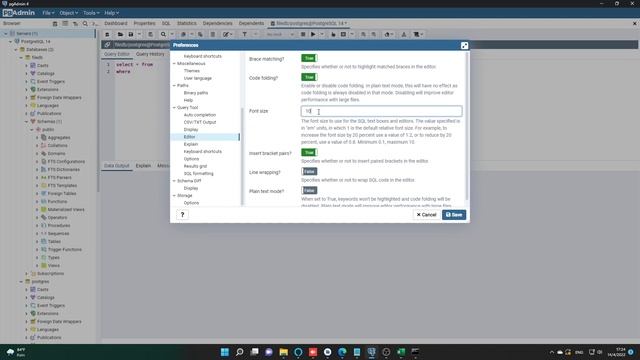Toggle Brace matching switch
The image size is (640, 360).
(309, 58)
